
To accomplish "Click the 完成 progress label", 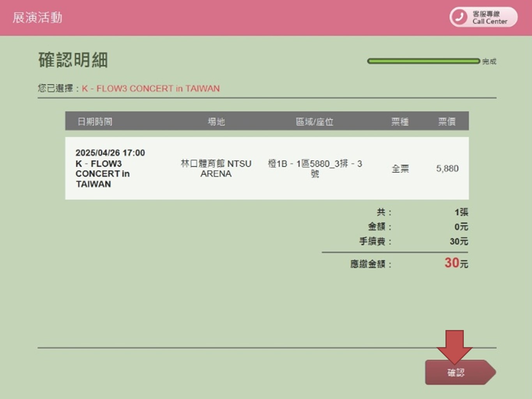I will [490, 61].
